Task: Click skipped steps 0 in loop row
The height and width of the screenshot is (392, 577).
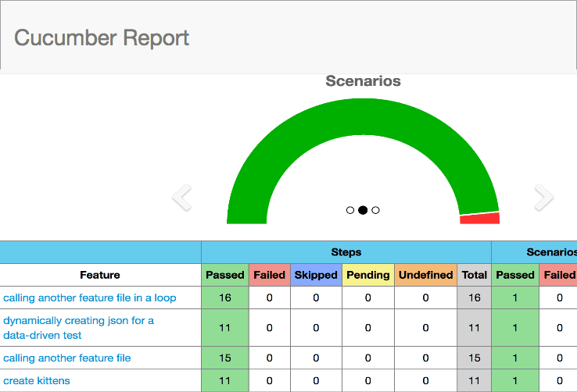Action: 316,298
